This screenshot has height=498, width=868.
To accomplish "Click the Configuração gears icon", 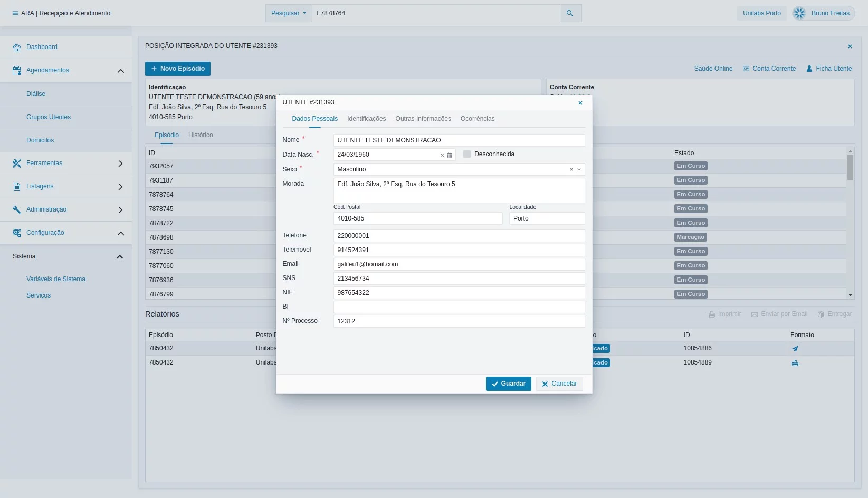I will 17,233.
